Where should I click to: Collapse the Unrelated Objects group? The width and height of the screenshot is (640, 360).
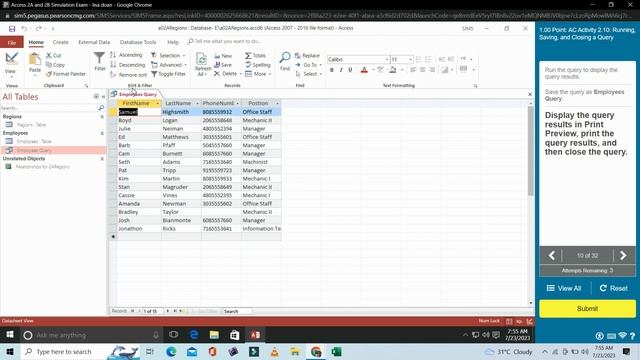coord(102,158)
